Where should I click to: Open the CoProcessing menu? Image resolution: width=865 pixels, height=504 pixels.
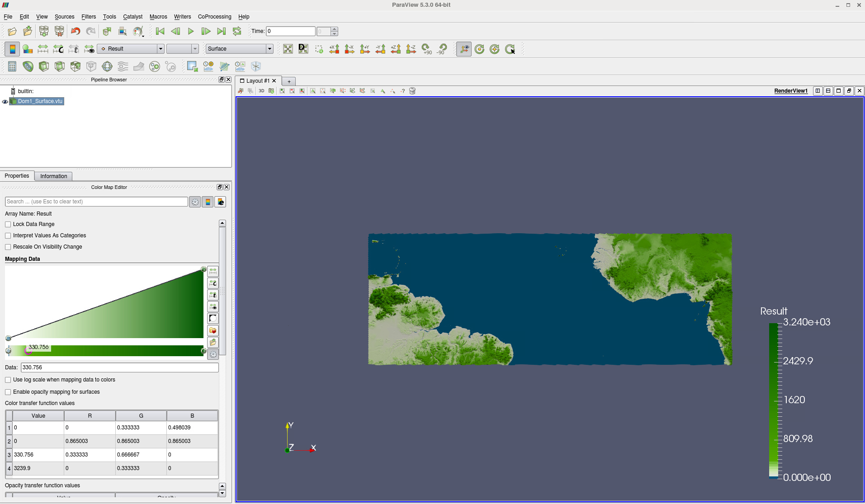click(214, 17)
